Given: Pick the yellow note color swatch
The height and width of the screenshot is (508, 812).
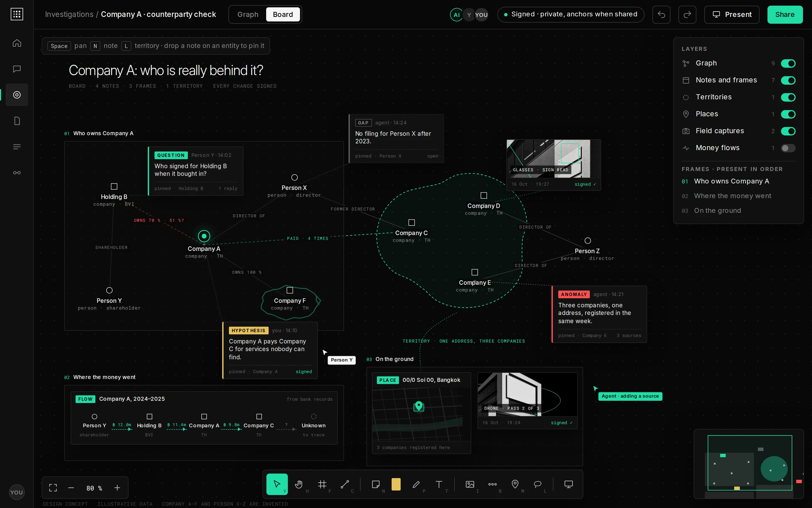Looking at the screenshot, I should [396, 484].
